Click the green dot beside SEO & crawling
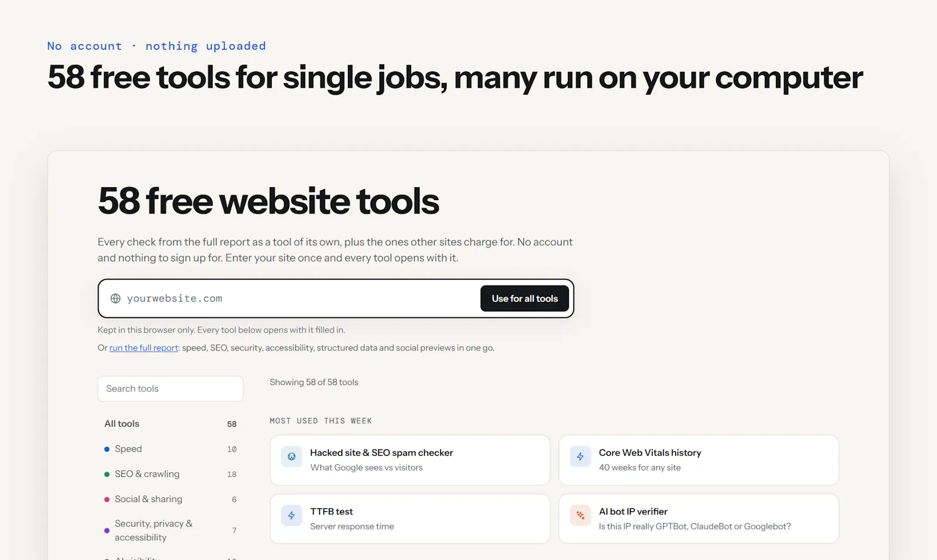937x560 pixels. [107, 475]
